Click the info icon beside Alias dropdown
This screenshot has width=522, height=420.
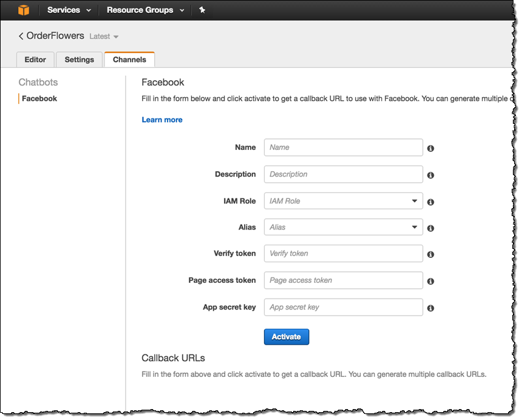tap(430, 228)
